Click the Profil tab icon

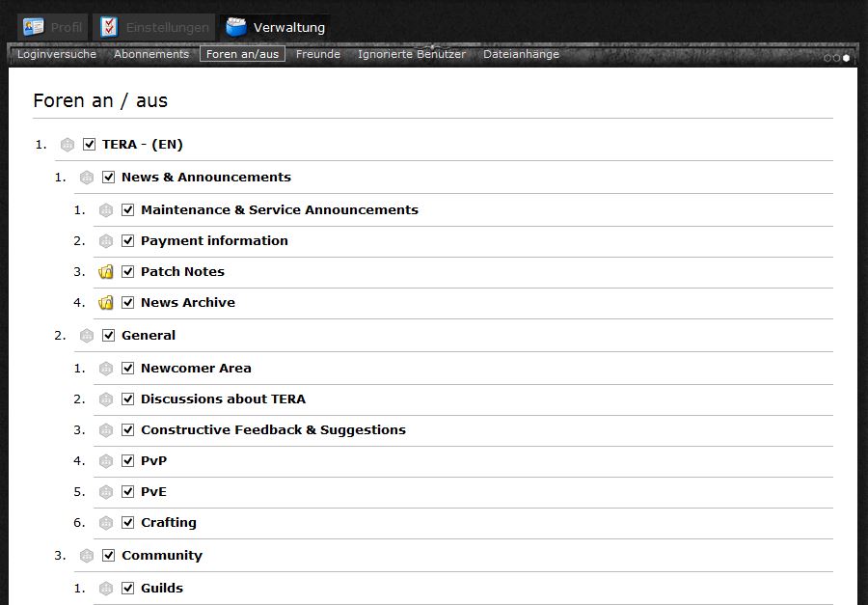point(34,27)
